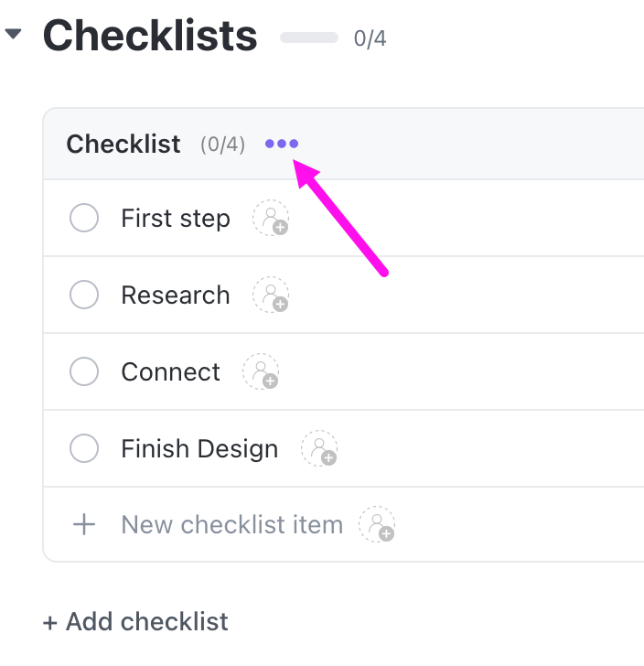Screen dimensions: 644x666
Task: Mark Research item as complete
Action: pos(84,295)
